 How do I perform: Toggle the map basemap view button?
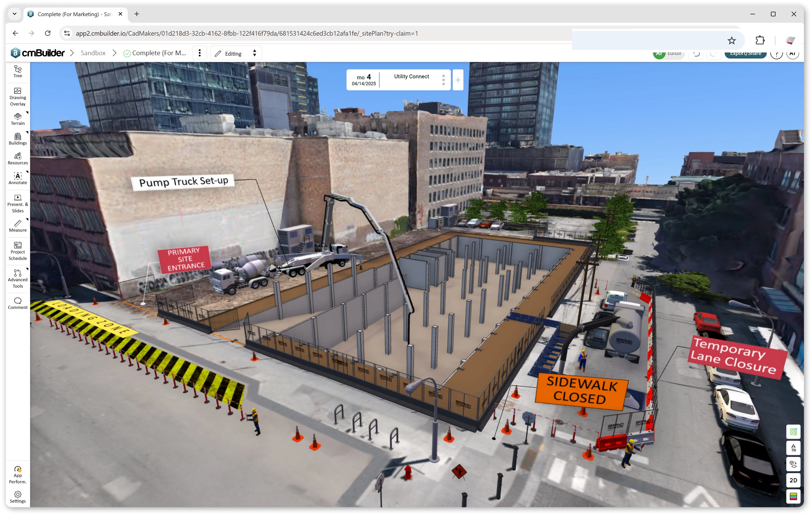click(793, 432)
